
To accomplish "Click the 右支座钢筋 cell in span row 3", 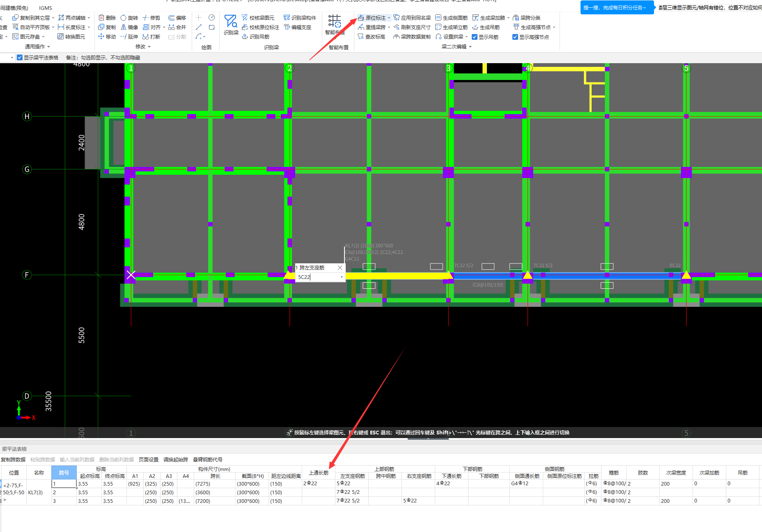I will click(x=418, y=501).
